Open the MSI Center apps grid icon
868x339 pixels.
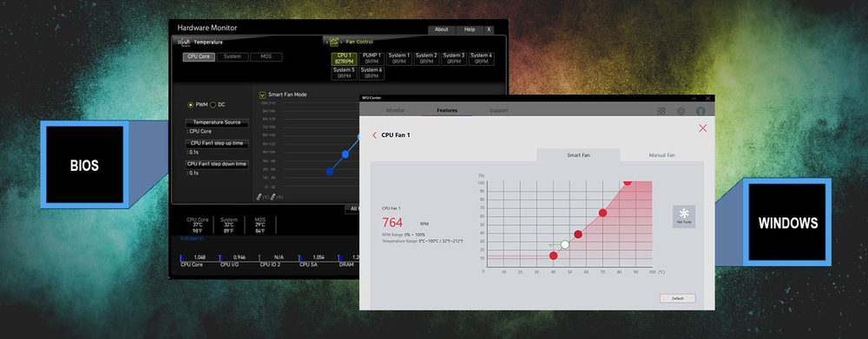661,111
